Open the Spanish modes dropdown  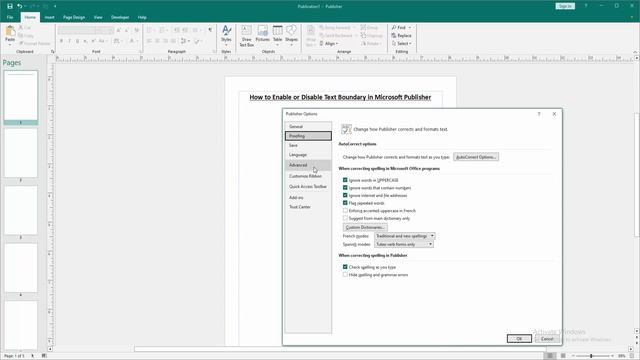pos(404,244)
